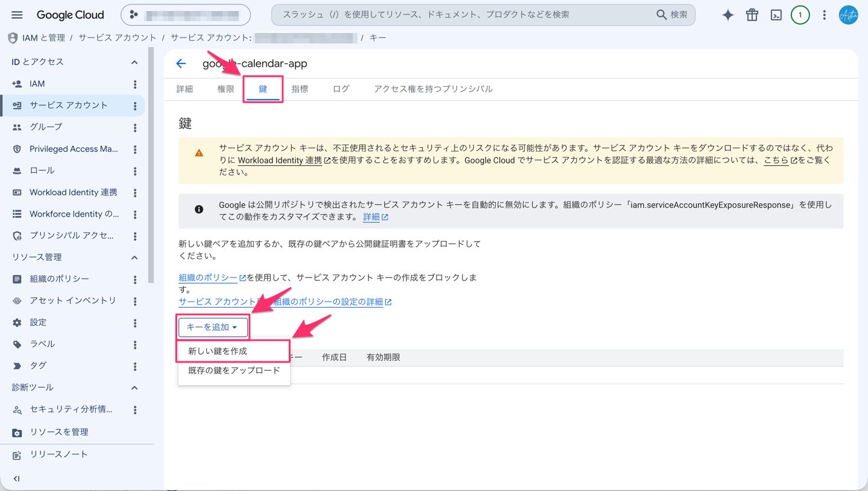Open the three-dot menu beside ラベル
The width and height of the screenshot is (868, 491).
pos(135,344)
